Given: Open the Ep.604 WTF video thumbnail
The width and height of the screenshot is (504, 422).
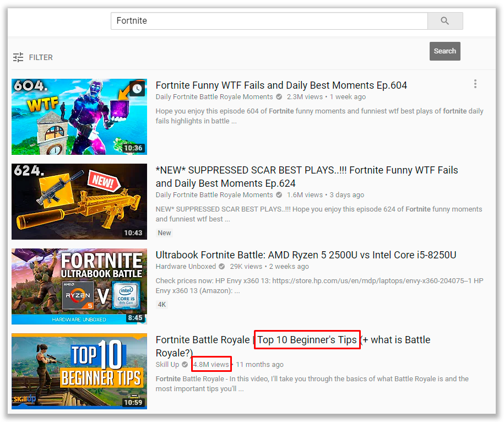Looking at the screenshot, I should (x=79, y=117).
